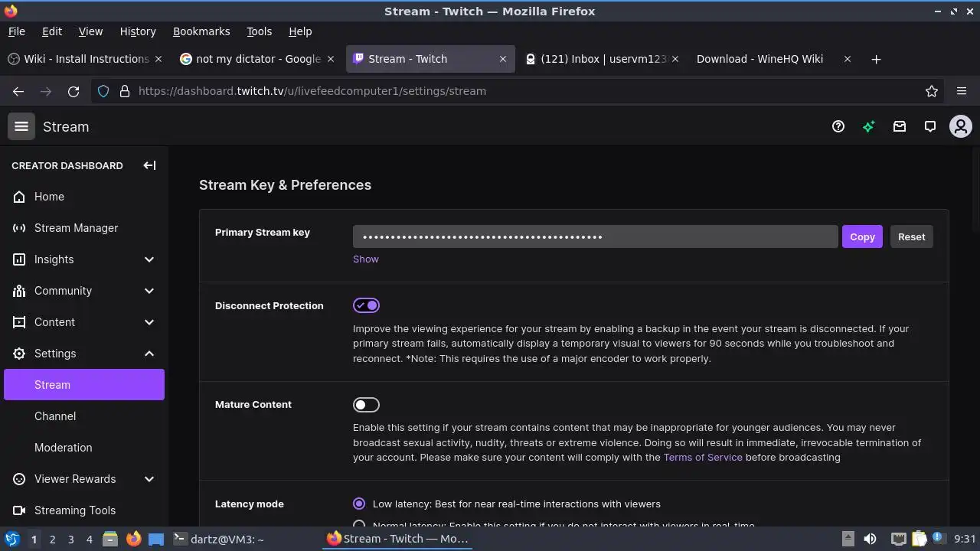The image size is (980, 551).
Task: Click the padlock site information icon
Action: [x=125, y=91]
